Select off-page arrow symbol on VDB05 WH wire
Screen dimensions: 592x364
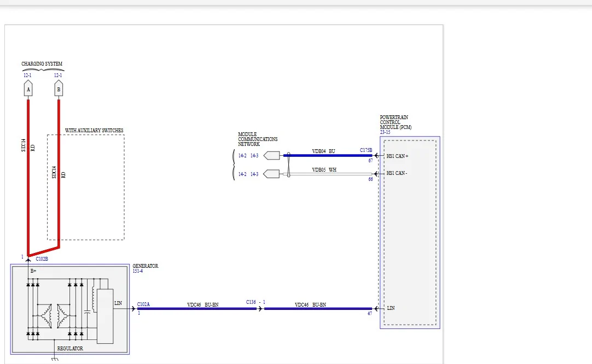tap(271, 174)
